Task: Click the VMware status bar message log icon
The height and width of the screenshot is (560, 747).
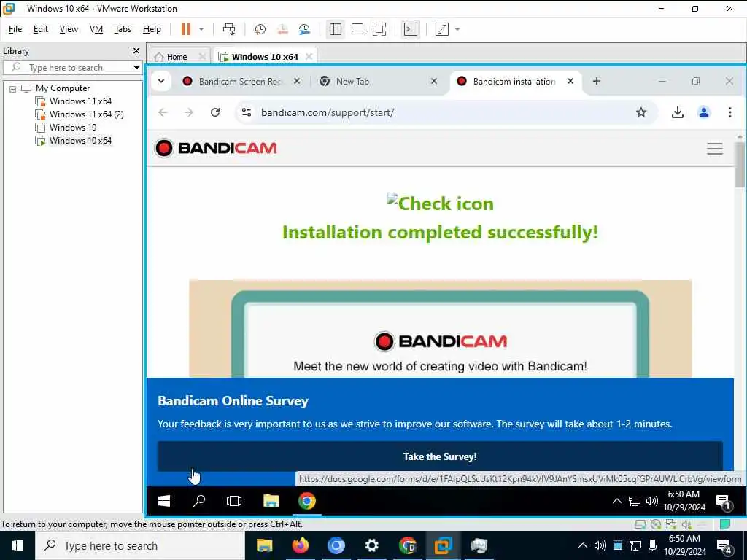Action: (x=724, y=524)
